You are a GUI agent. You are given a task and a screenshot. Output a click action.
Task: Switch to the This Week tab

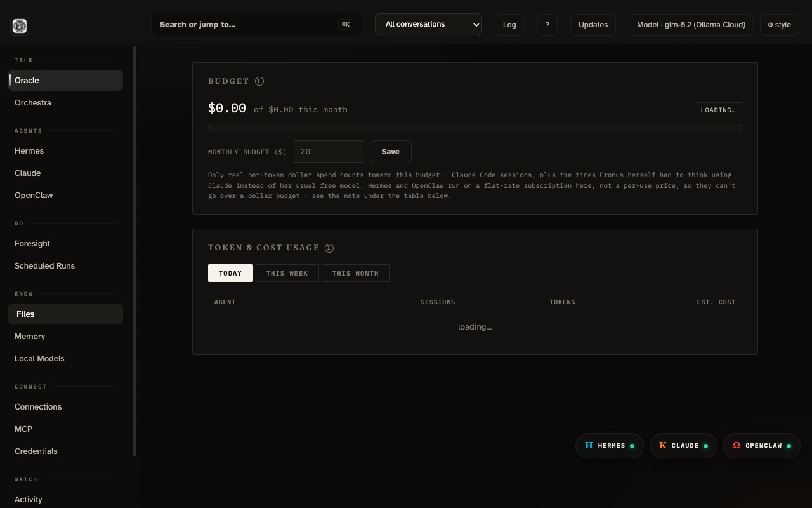tap(287, 273)
